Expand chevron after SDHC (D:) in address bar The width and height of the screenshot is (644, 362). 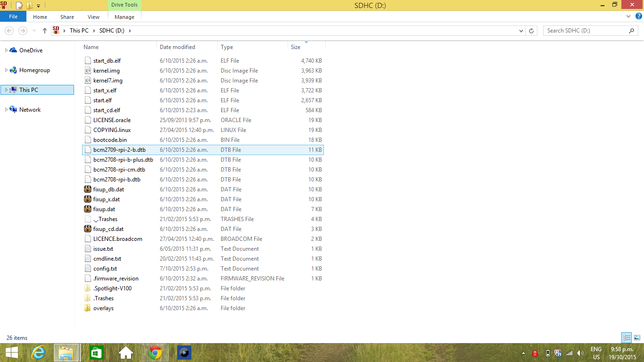tap(130, 31)
